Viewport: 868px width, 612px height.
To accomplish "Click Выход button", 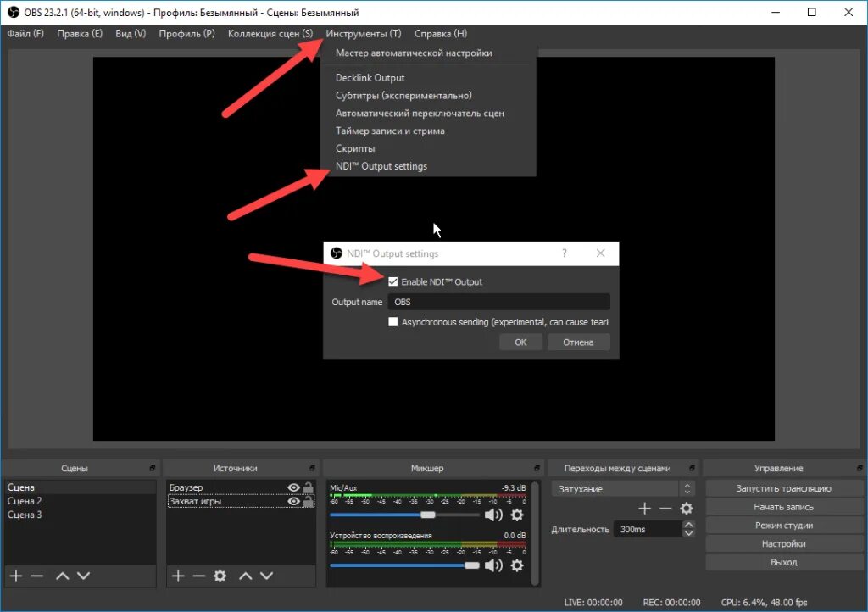I will [783, 562].
